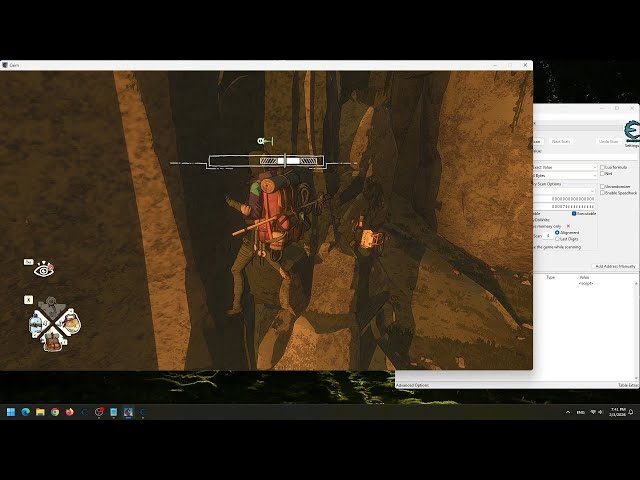Image resolution: width=640 pixels, height=480 pixels.
Task: Open the notifications bell icon
Action: (631, 412)
